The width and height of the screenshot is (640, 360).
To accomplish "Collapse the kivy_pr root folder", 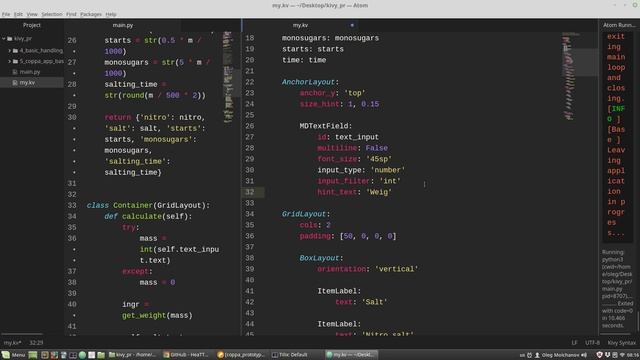I will [4, 39].
